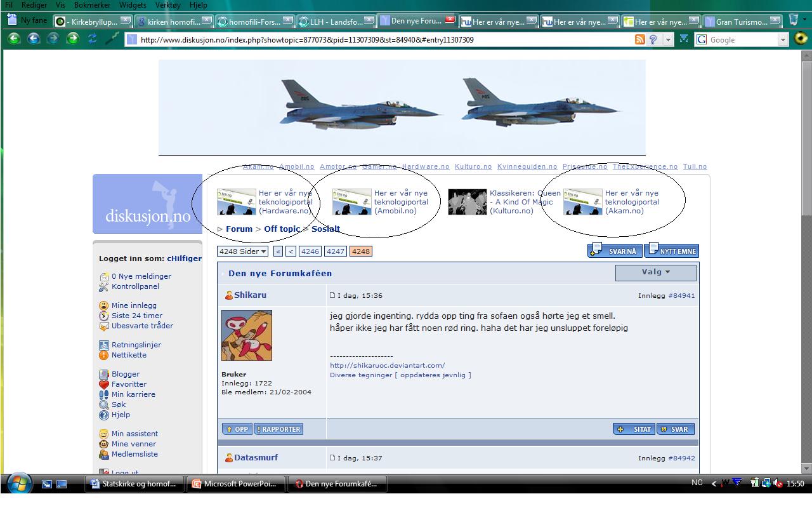Click SVAR button under Shikaru's post
The height and width of the screenshot is (508, 812).
[x=675, y=429]
